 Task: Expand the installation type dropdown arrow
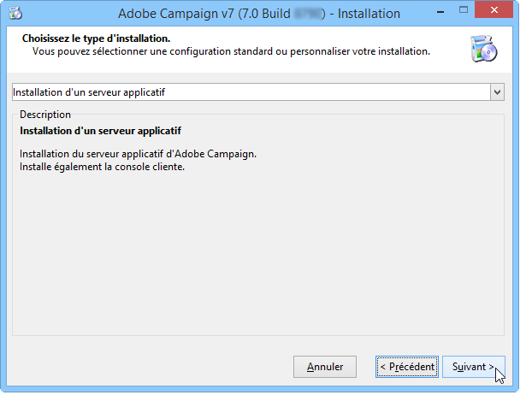coord(497,92)
